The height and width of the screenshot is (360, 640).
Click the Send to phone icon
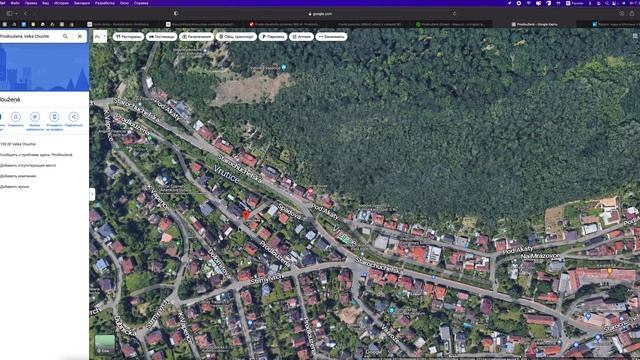(x=54, y=117)
